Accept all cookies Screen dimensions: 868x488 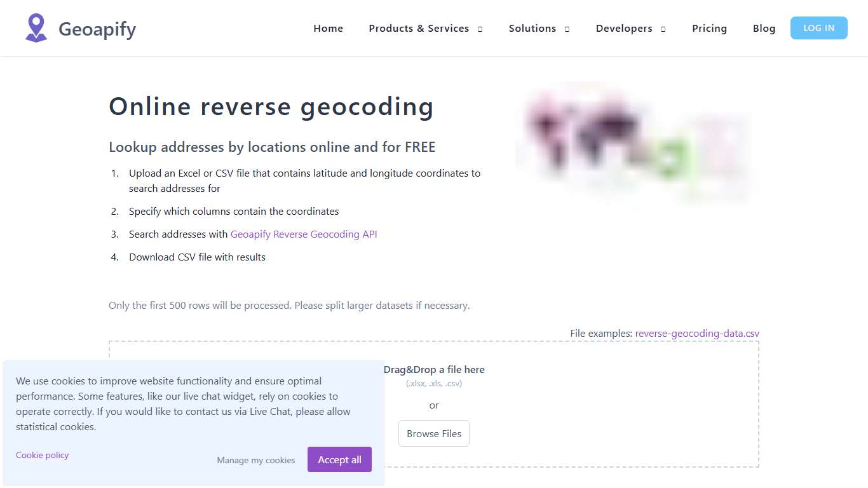[x=339, y=459]
